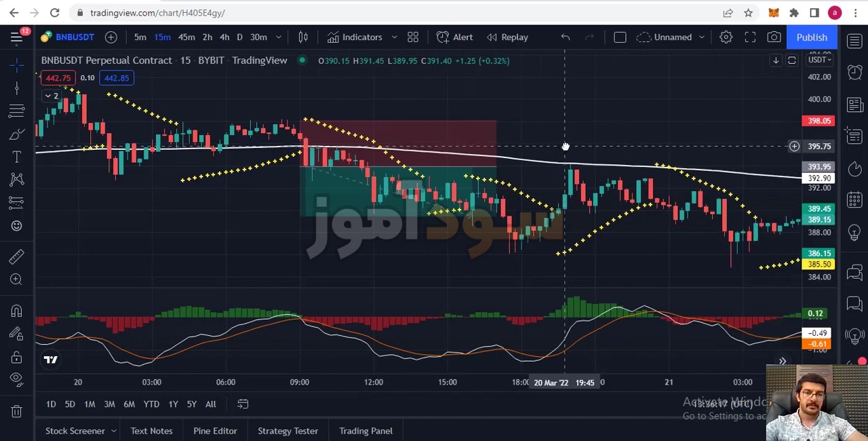Open indicator templates grid

[413, 37]
